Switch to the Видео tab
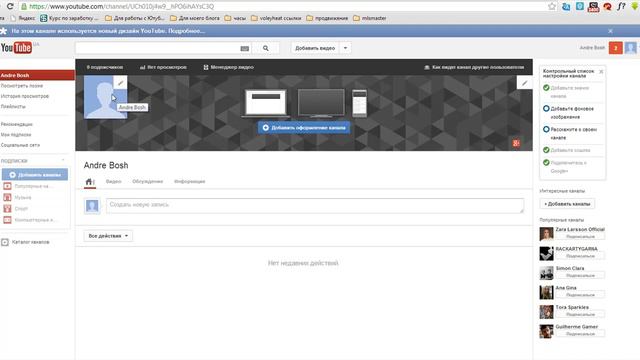This screenshot has width=640, height=360. click(113, 182)
